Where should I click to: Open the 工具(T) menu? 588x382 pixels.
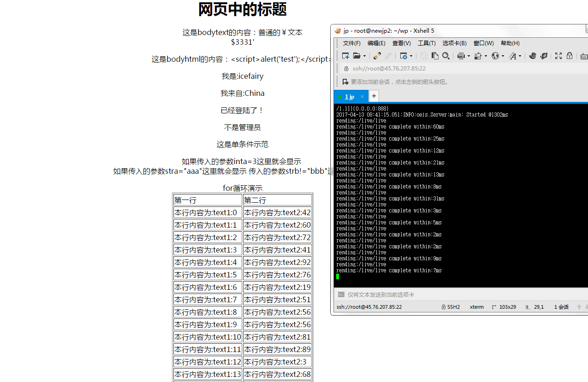click(427, 43)
